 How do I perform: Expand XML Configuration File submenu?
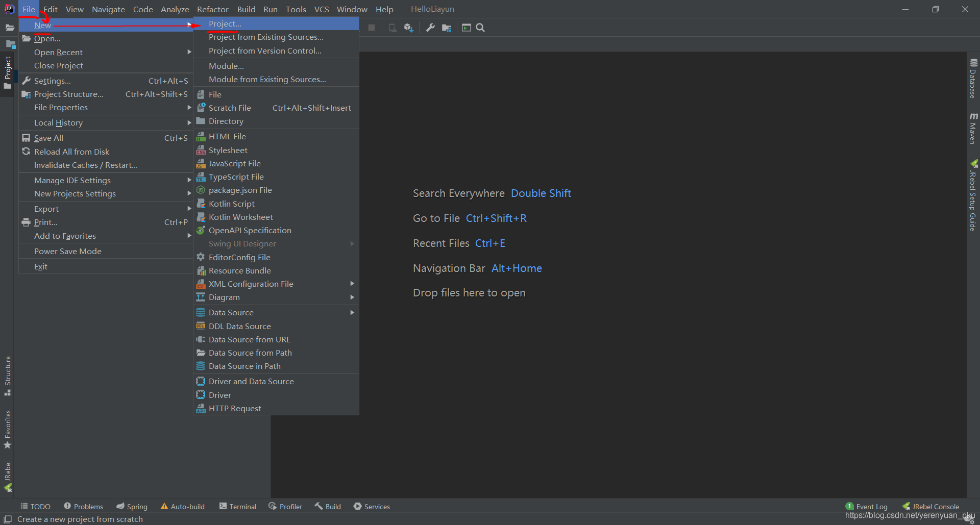click(x=276, y=284)
